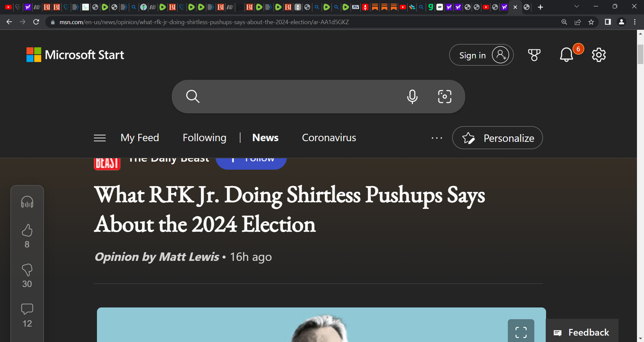Viewport: 644px width, 342px height.
Task: Close the active browser tab
Action: click(515, 7)
